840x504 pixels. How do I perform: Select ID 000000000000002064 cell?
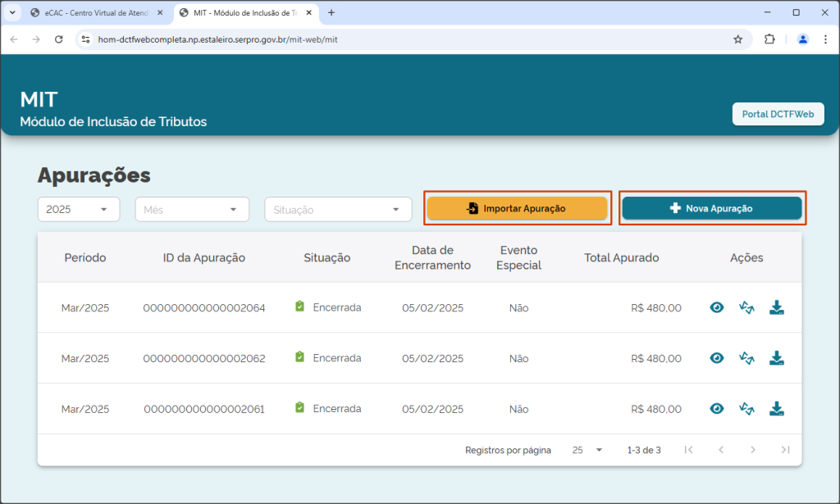pyautogui.click(x=204, y=307)
